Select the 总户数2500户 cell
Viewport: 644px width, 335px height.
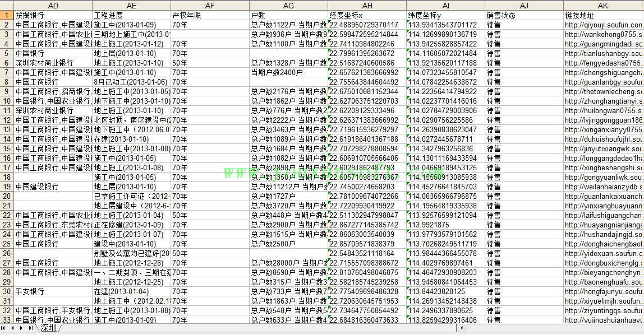(x=288, y=244)
